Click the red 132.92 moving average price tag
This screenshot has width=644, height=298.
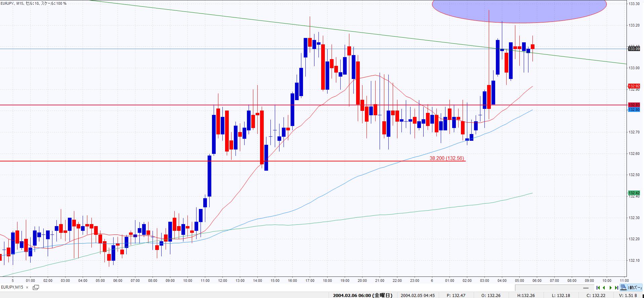coord(634,86)
